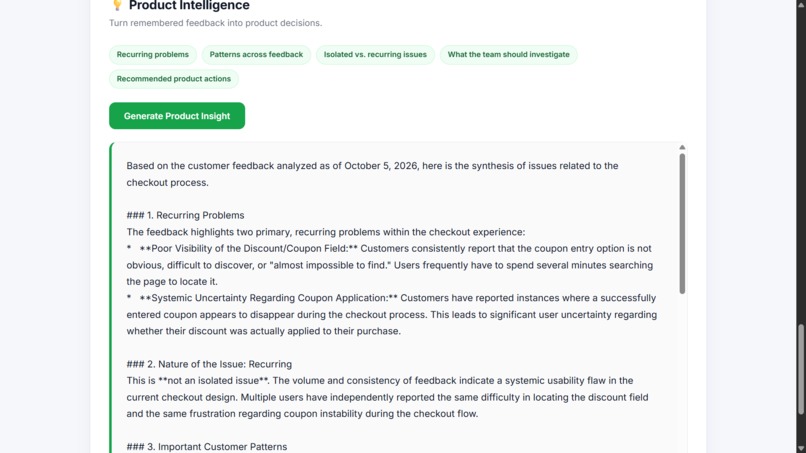Click the insight panel's scrollbar up arrow

[682, 148]
